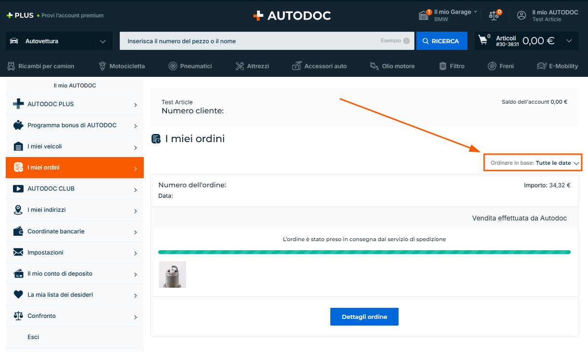Image resolution: width=588 pixels, height=364 pixels.
Task: Open the garage icon for BMW
Action: 424,15
